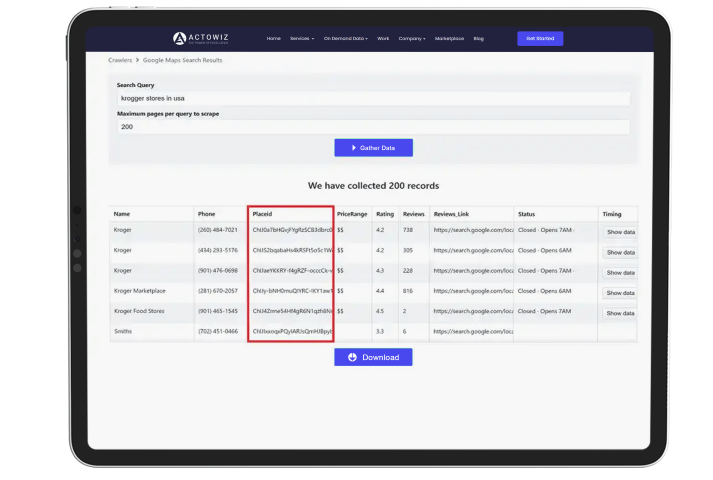This screenshot has height=480, width=713.
Task: Click the Download button
Action: point(373,357)
